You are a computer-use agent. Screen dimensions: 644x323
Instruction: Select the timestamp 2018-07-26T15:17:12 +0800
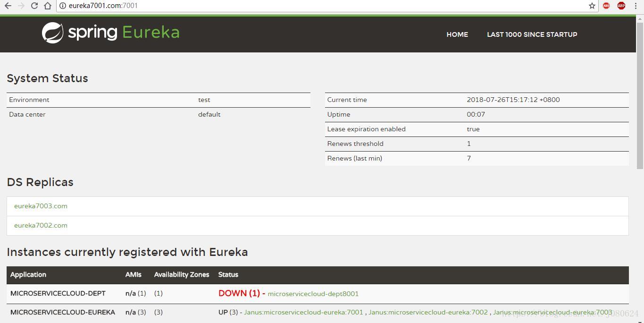pyautogui.click(x=513, y=100)
